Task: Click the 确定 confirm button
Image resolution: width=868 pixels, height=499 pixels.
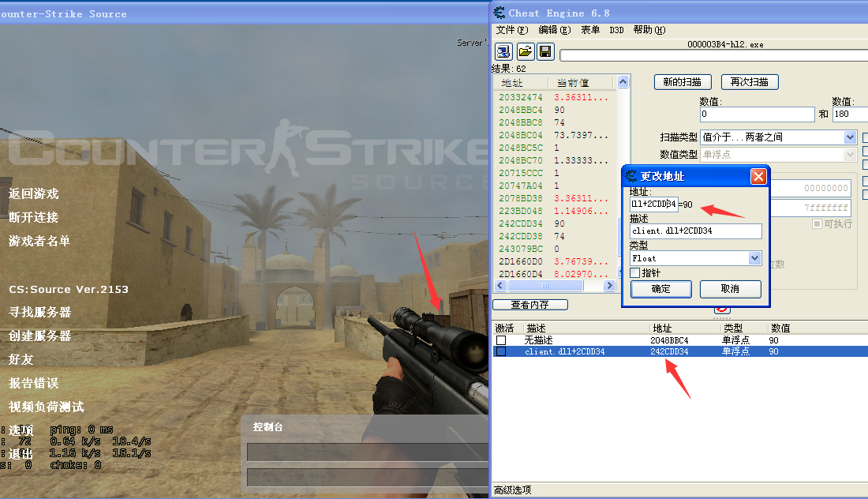Action: tap(661, 289)
